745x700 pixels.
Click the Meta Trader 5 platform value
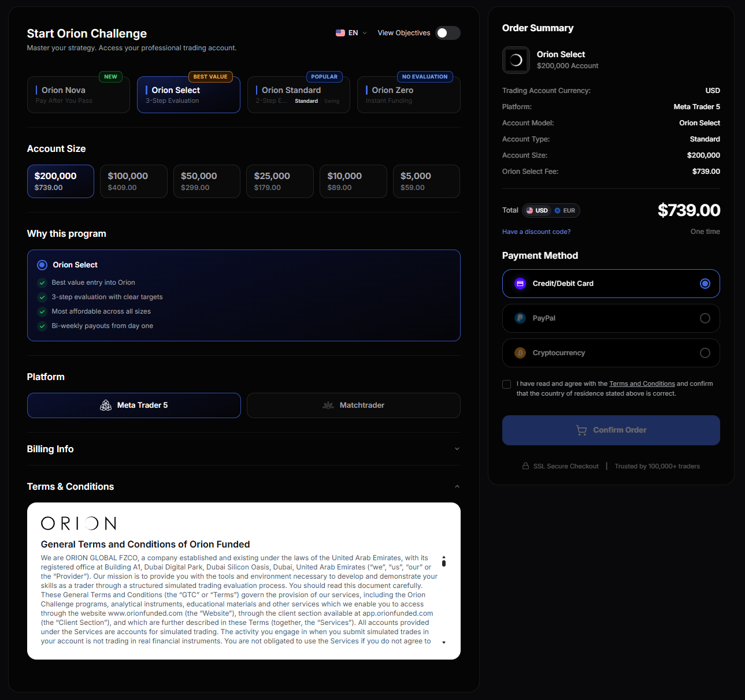pos(697,107)
